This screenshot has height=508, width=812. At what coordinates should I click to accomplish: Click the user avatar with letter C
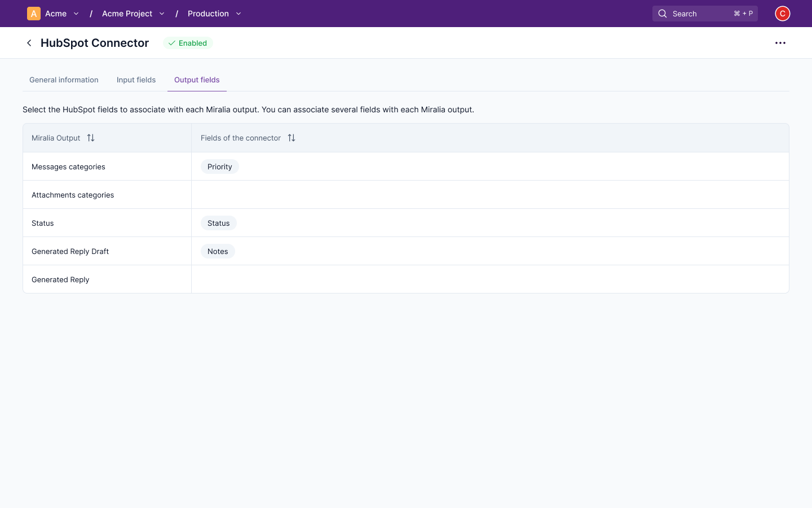(783, 14)
